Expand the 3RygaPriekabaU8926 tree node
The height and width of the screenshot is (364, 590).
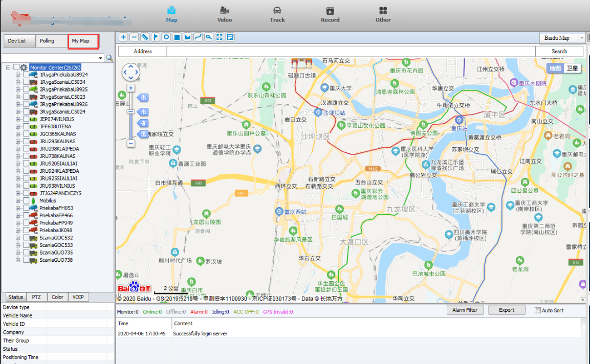pyautogui.click(x=18, y=104)
